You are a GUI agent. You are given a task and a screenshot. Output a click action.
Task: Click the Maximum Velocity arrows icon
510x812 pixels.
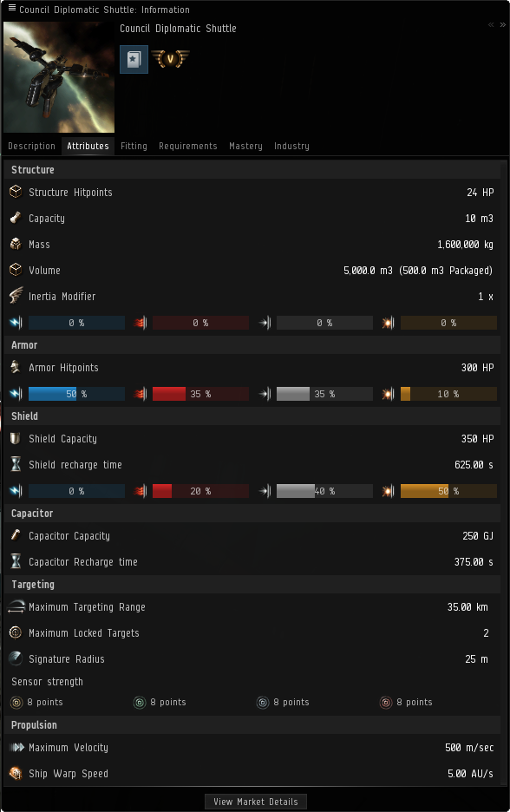(17, 747)
